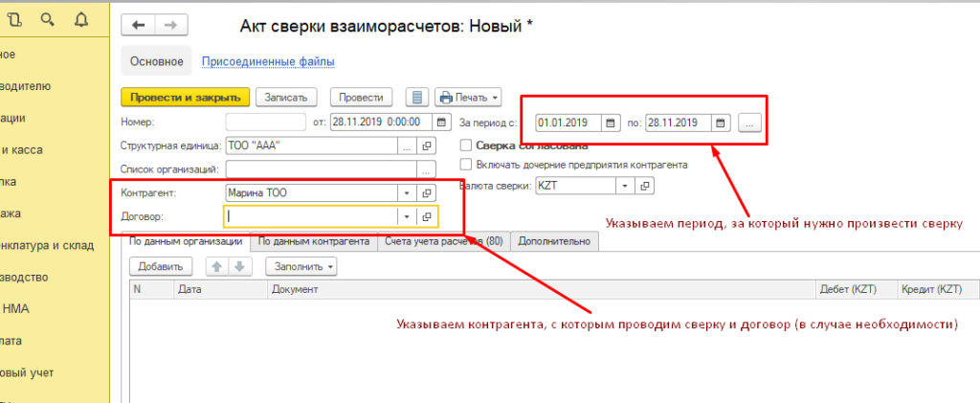Image resolution: width=980 pixels, height=403 pixels.
Task: Open the Присоединенные файлы link
Action: point(267,62)
